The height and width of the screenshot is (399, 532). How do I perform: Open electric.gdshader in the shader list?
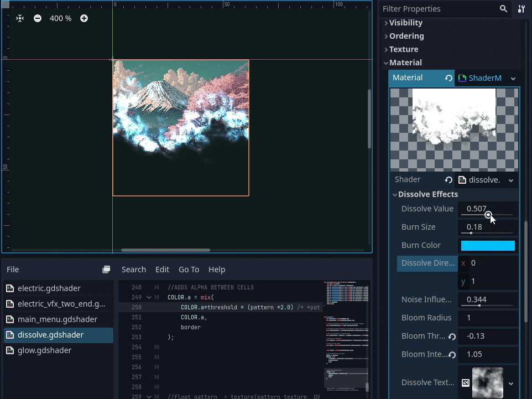59,288
